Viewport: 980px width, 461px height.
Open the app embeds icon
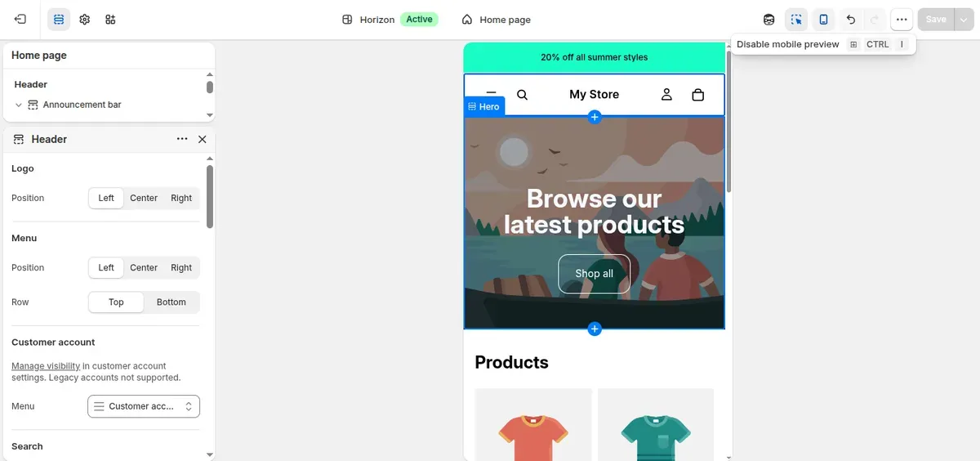[x=111, y=19]
